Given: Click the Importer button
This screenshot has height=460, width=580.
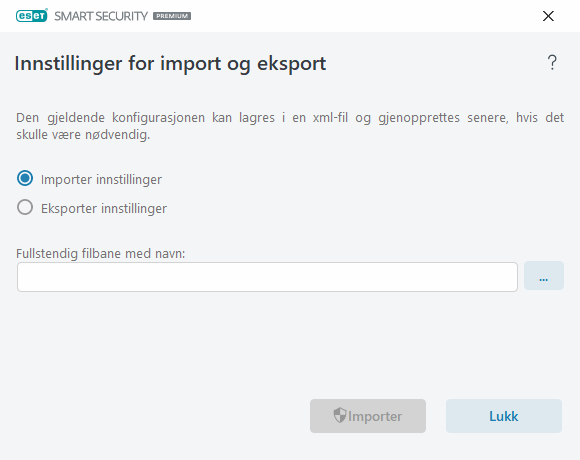Looking at the screenshot, I should pos(368,416).
